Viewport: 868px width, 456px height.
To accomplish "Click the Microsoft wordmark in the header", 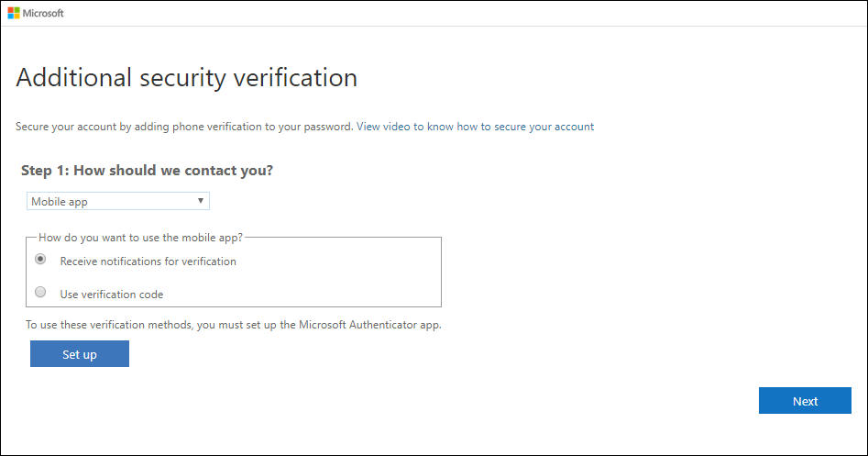I will tap(43, 13).
